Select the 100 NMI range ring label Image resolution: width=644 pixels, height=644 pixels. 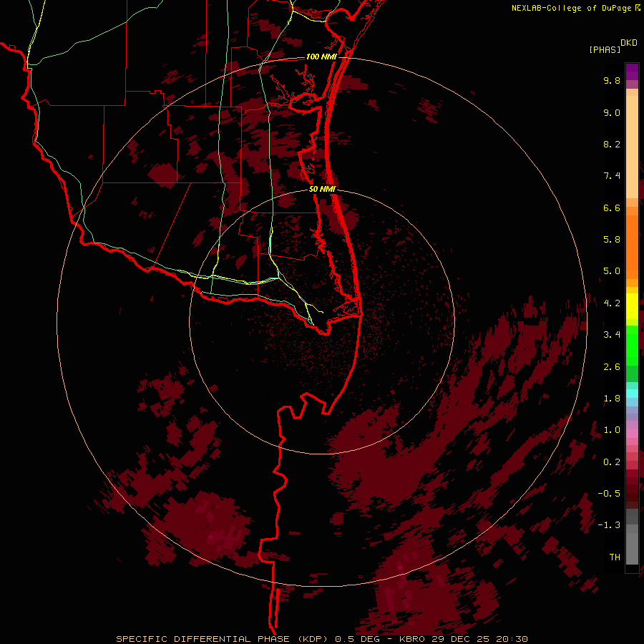tap(321, 57)
